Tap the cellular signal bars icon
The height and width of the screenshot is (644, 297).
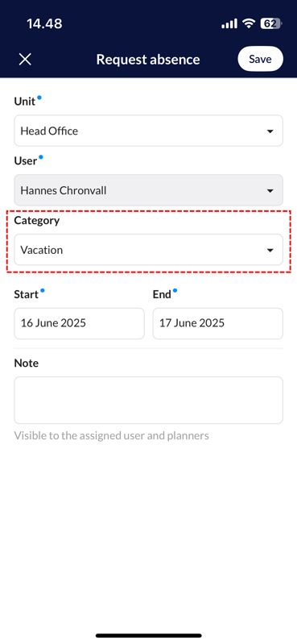click(x=229, y=24)
